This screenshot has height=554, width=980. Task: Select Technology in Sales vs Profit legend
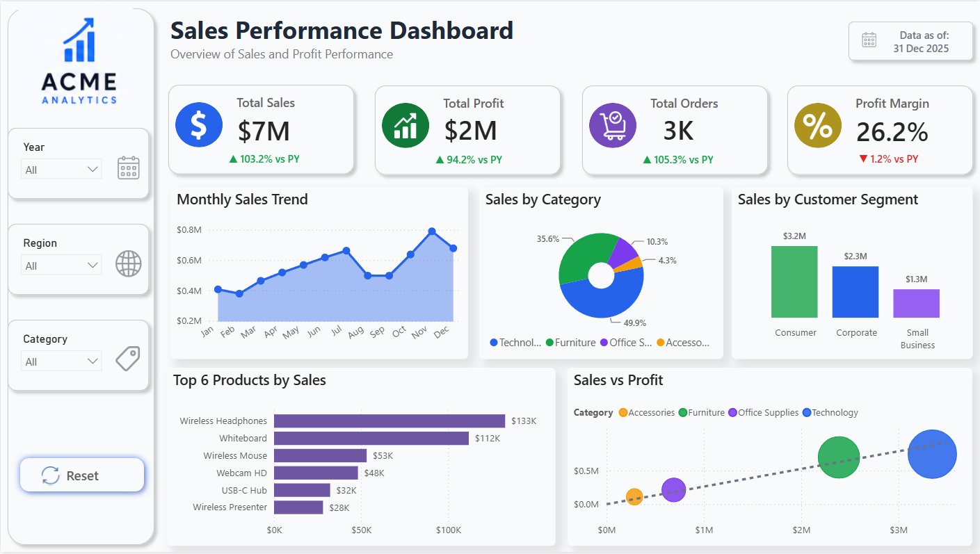tap(830, 412)
